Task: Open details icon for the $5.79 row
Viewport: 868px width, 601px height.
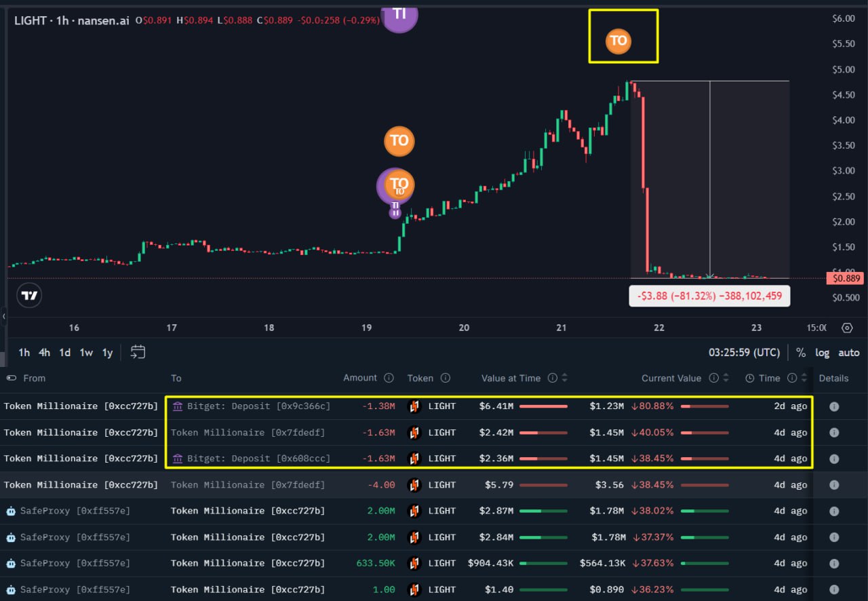Action: (834, 484)
